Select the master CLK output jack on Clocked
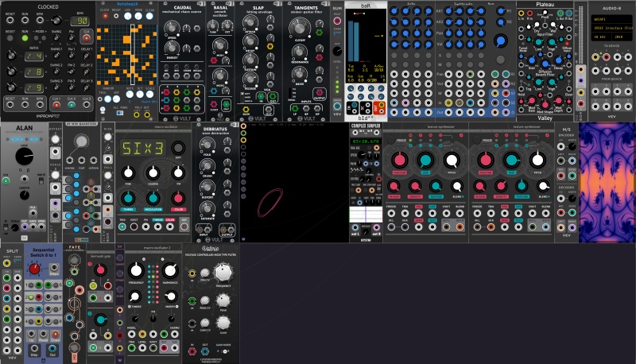This screenshot has height=364, width=636. pos(87,38)
